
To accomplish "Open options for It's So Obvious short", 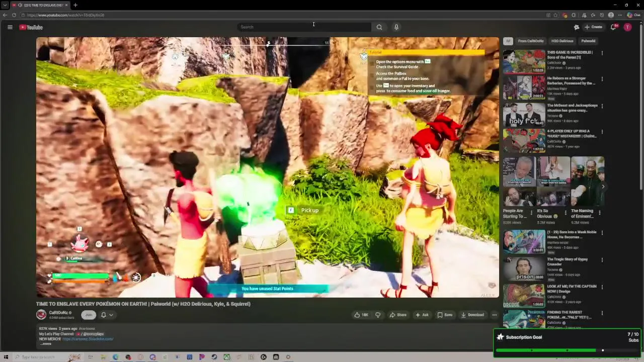I will [x=566, y=212].
